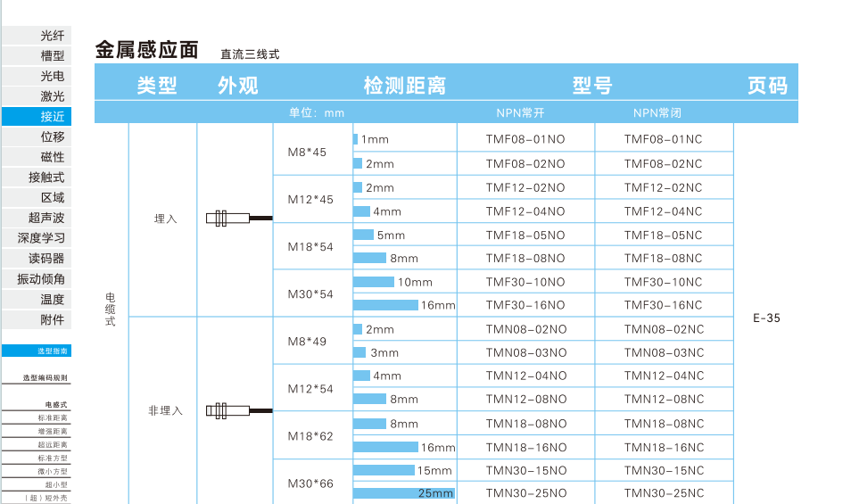Select the 微小方型 link

[x=52, y=471]
